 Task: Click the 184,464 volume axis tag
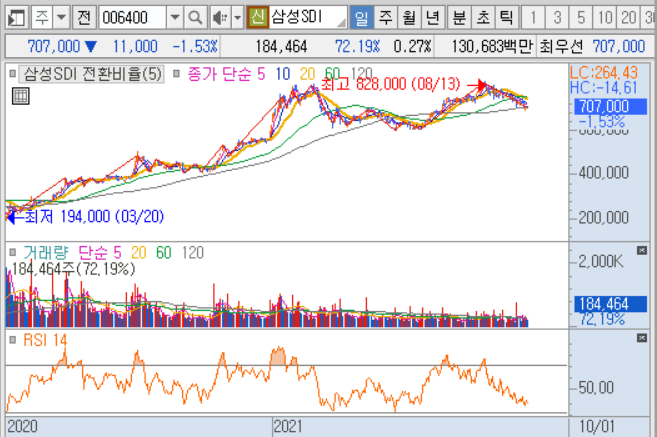pyautogui.click(x=610, y=304)
